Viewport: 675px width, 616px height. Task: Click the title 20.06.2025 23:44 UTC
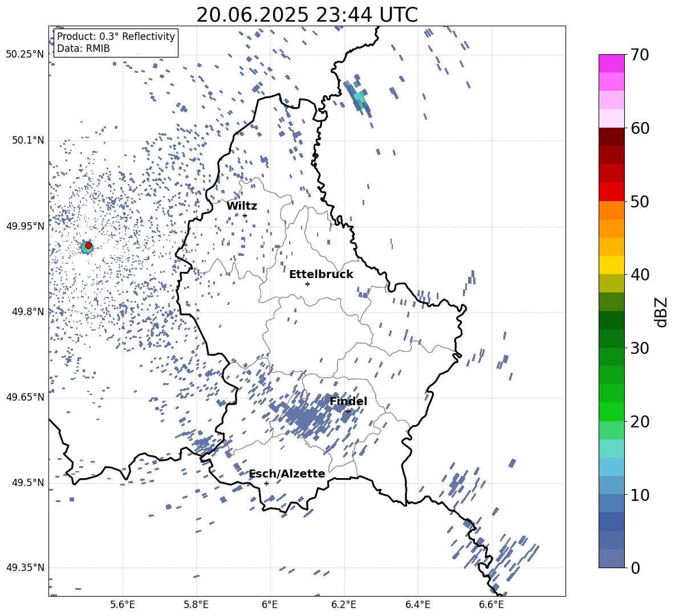pos(307,15)
